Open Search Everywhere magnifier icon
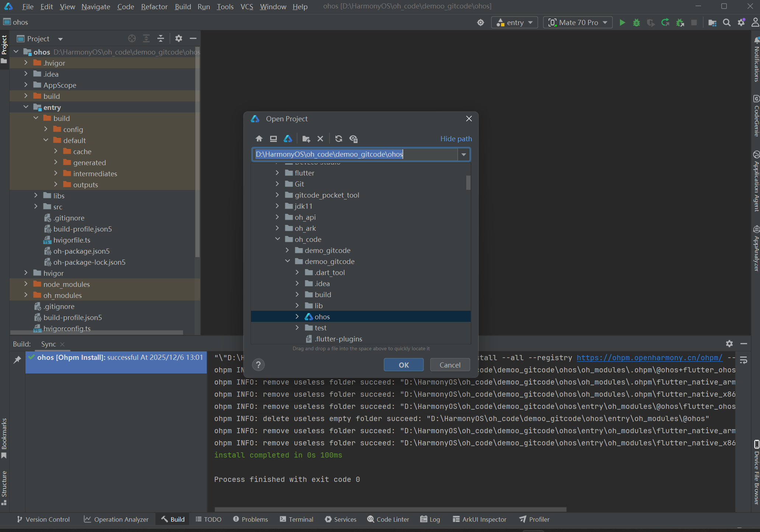The height and width of the screenshot is (532, 760). [x=726, y=22]
